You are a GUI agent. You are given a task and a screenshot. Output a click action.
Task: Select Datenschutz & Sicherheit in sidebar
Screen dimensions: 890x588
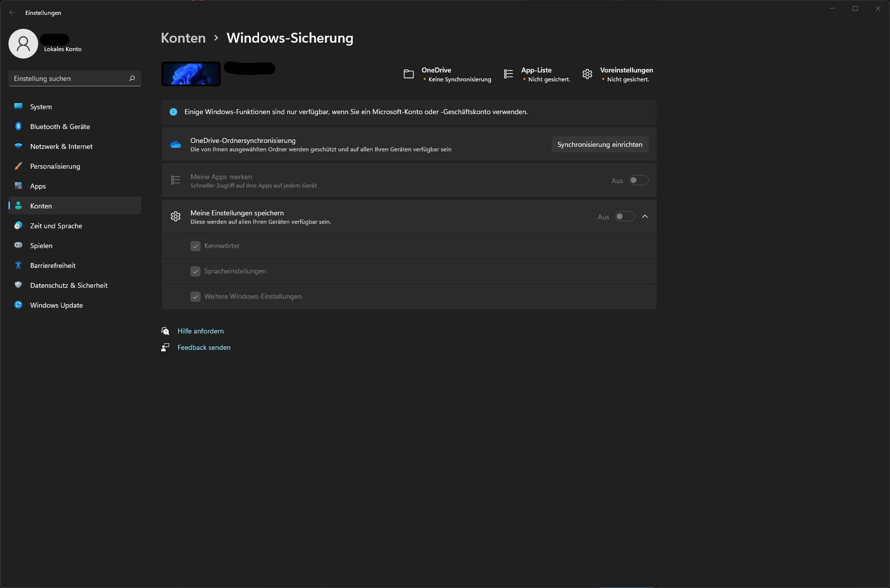[75, 285]
